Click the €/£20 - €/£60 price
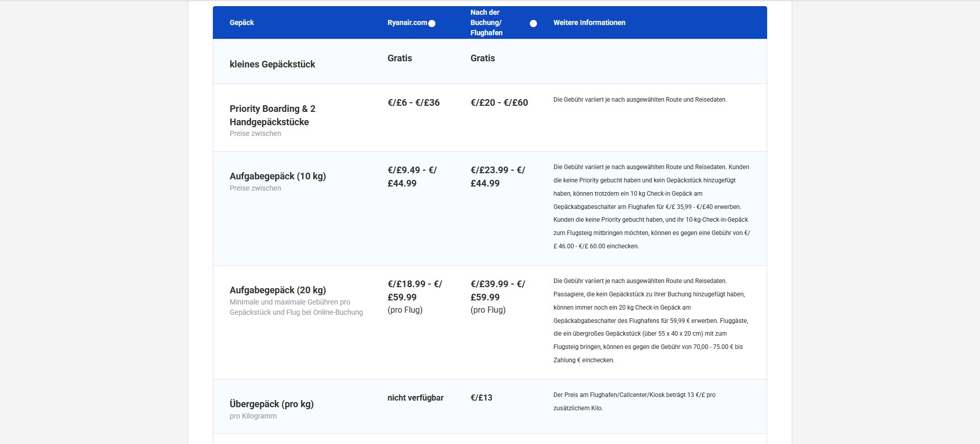This screenshot has height=444, width=980. pos(499,103)
